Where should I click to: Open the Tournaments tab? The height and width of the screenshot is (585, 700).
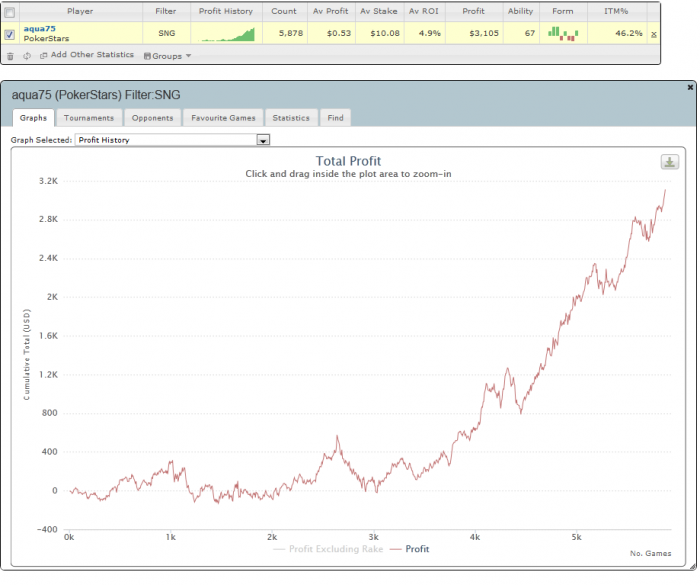pos(89,118)
